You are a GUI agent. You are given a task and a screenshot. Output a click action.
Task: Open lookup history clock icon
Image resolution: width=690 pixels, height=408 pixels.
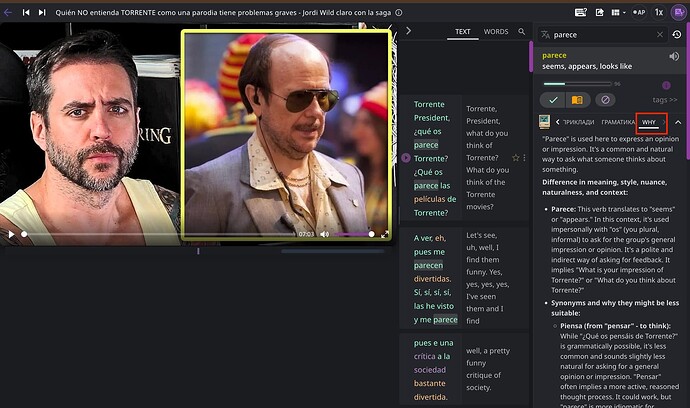pyautogui.click(x=677, y=34)
